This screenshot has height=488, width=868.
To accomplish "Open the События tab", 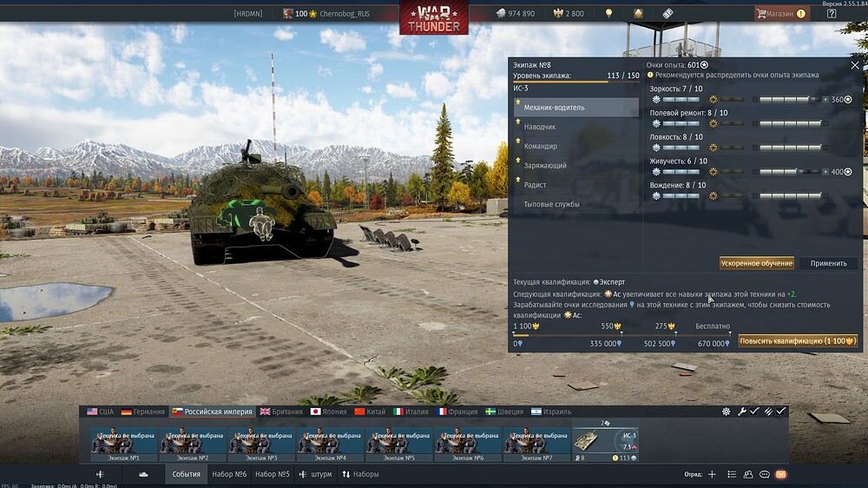I will (187, 474).
